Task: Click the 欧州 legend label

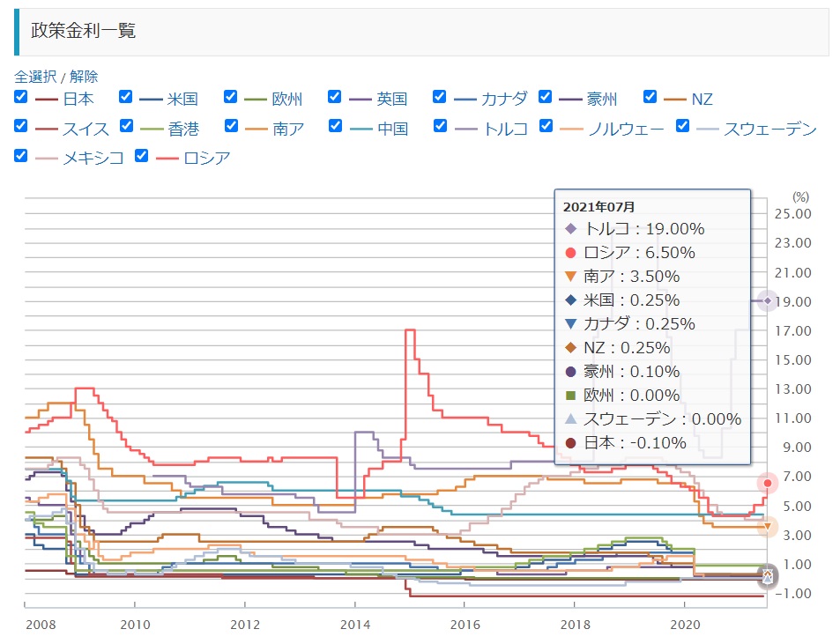Action: pyautogui.click(x=287, y=99)
